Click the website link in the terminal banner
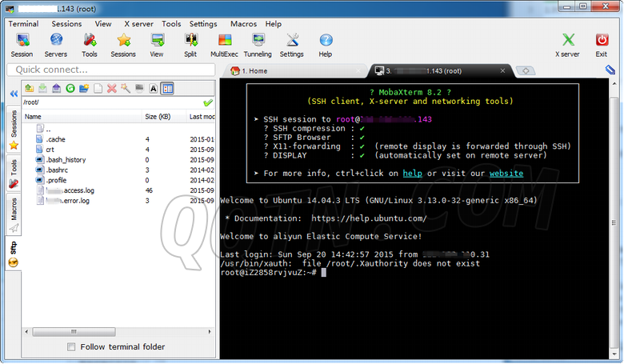Viewport: 624px width, 364px height. click(506, 173)
